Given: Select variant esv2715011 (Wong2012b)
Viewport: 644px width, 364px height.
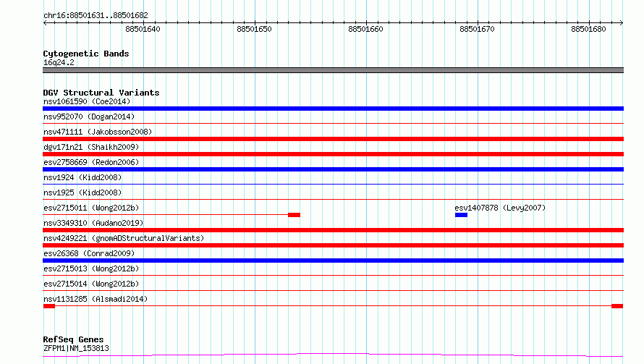Looking at the screenshot, I should tap(91, 208).
